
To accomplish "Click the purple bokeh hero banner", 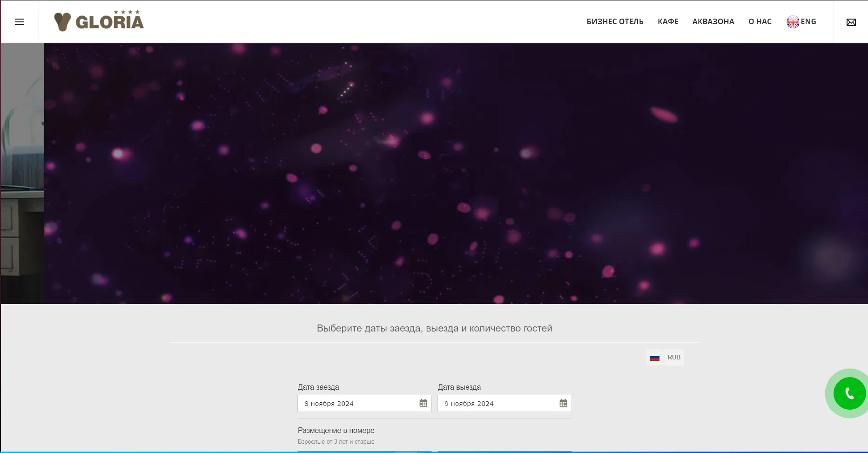I will pyautogui.click(x=456, y=173).
